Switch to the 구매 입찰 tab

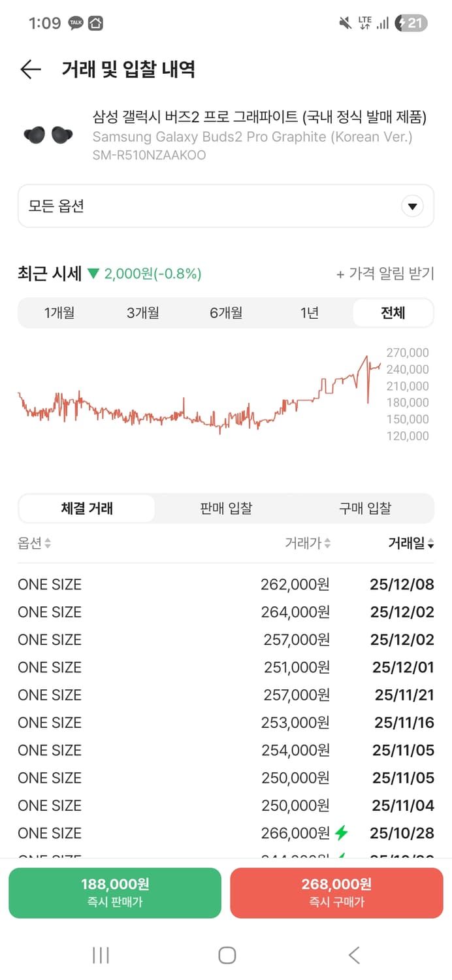[365, 508]
